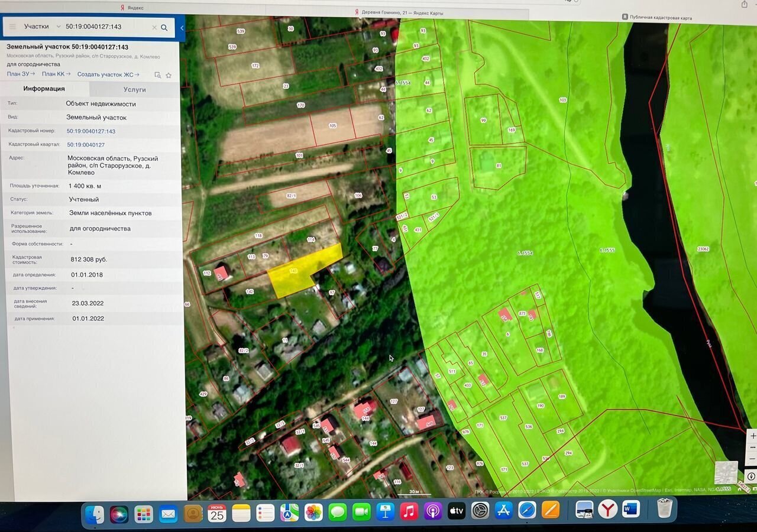Click the cadastral value 812 308 руб.
Viewport: 757px width, 532px height.
[x=89, y=259]
